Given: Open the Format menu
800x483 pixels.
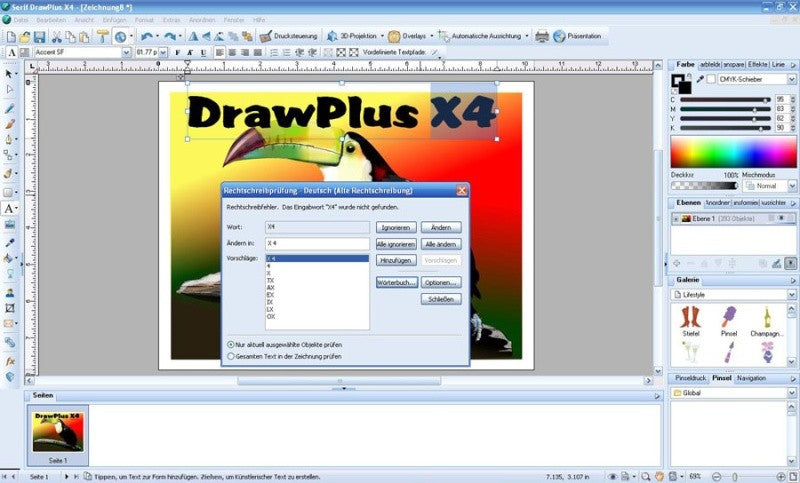Looking at the screenshot, I should 144,20.
